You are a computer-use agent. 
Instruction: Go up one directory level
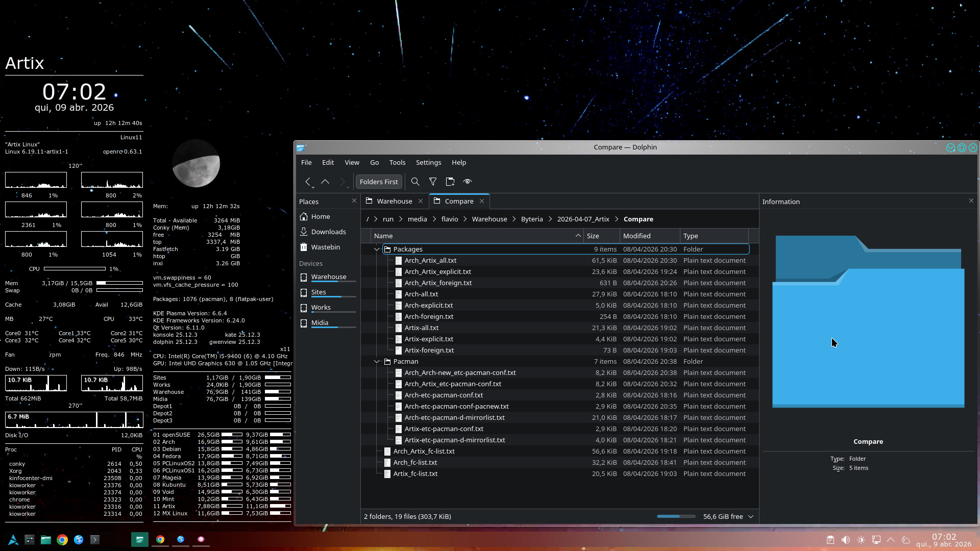click(x=325, y=182)
